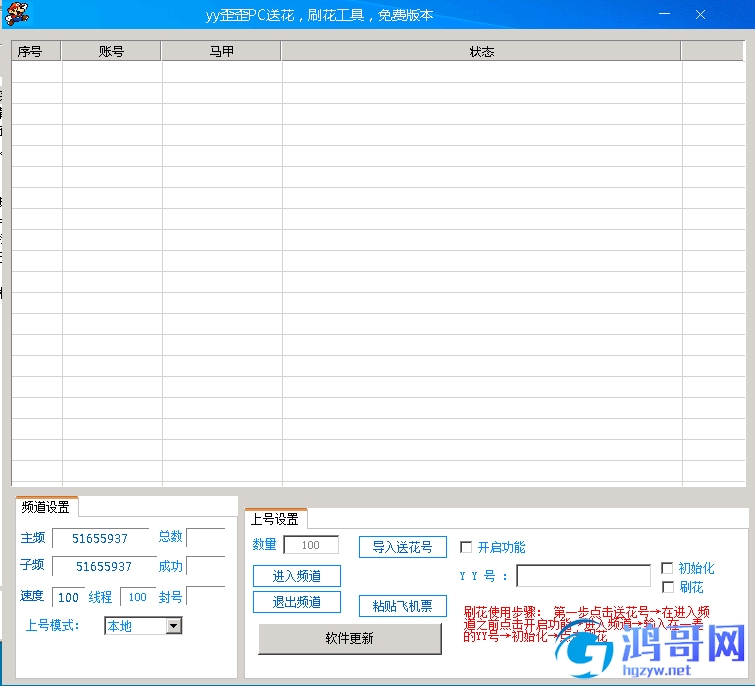
Task: Click the 成功 count field
Action: (206, 566)
